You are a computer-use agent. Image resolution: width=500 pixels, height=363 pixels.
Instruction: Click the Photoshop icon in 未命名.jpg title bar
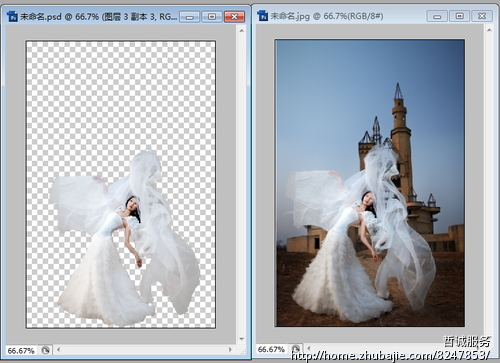pos(262,16)
